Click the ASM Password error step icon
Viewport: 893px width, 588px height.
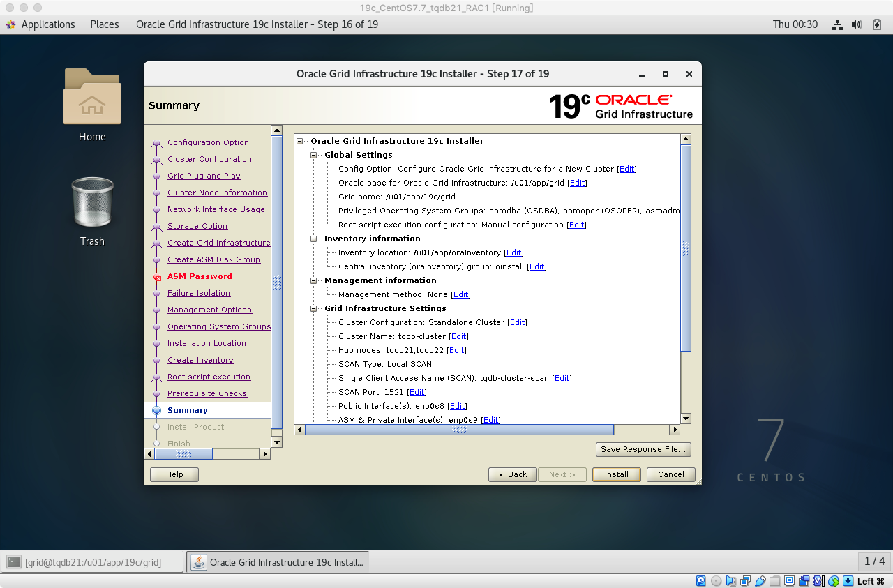[157, 277]
